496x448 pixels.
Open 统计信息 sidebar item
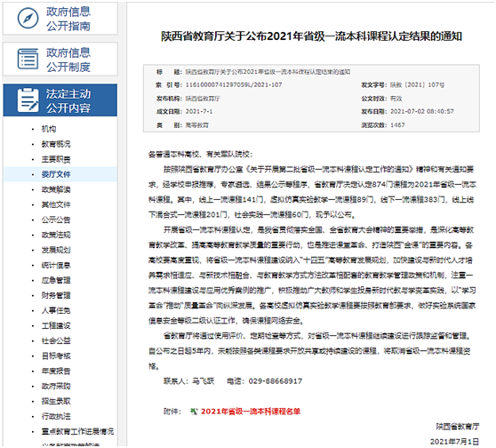click(56, 265)
